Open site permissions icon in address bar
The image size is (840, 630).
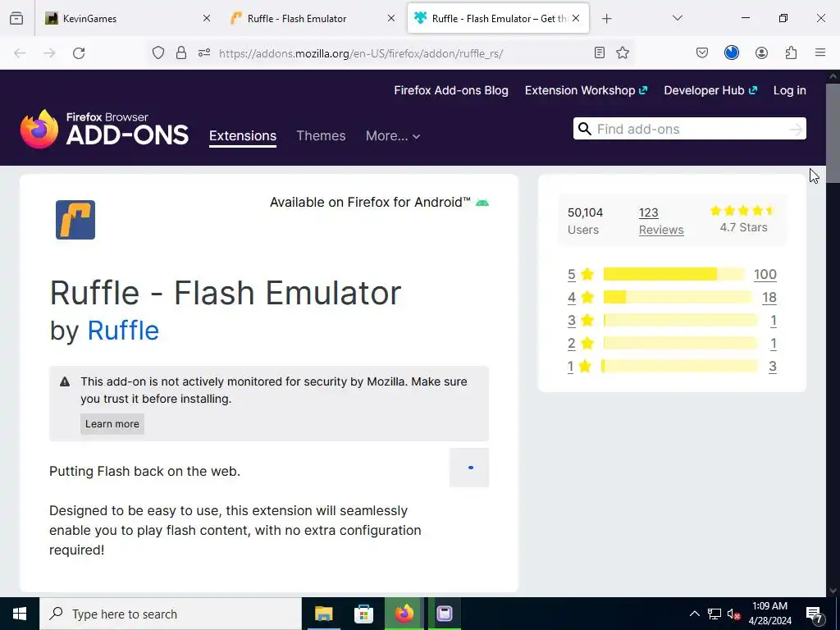(x=204, y=52)
